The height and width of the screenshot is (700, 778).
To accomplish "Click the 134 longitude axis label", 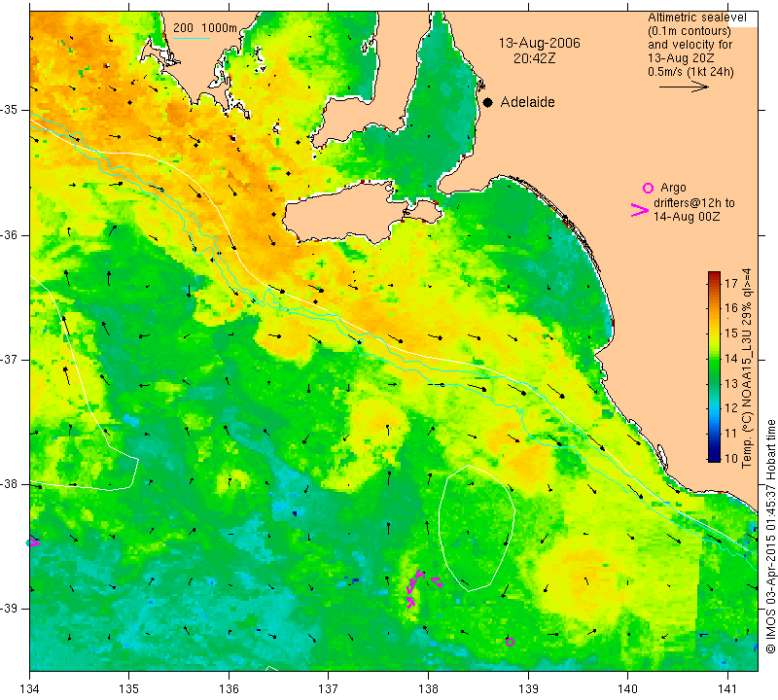I will click(30, 689).
